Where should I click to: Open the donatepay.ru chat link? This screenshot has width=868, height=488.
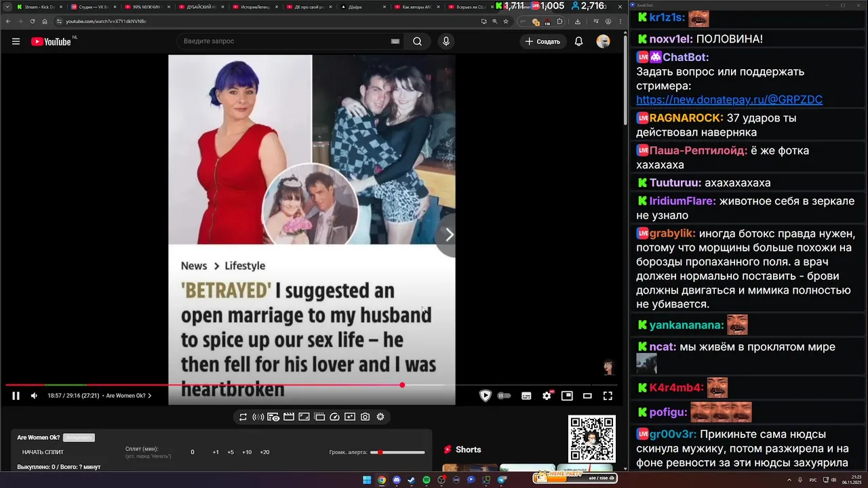729,100
